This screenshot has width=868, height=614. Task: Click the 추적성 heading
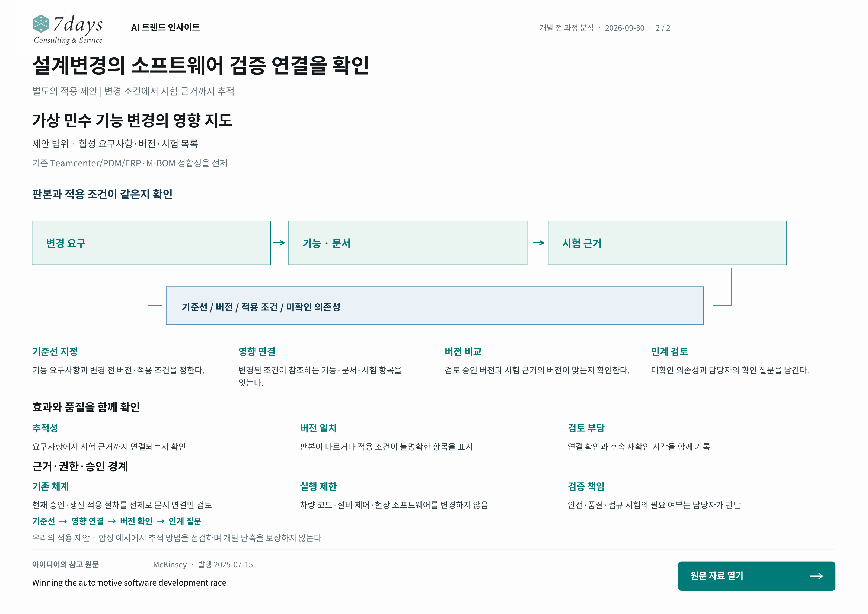45,428
